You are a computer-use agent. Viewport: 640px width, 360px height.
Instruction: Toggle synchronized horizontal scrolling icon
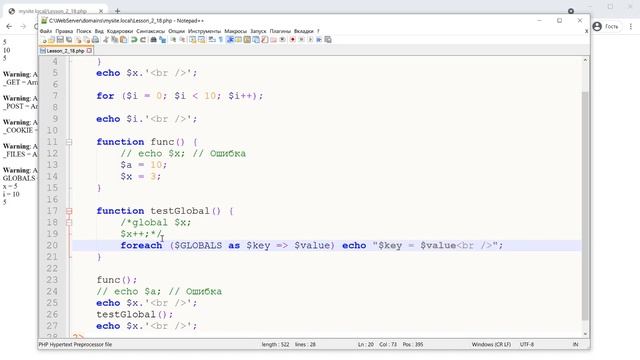[x=201, y=40]
